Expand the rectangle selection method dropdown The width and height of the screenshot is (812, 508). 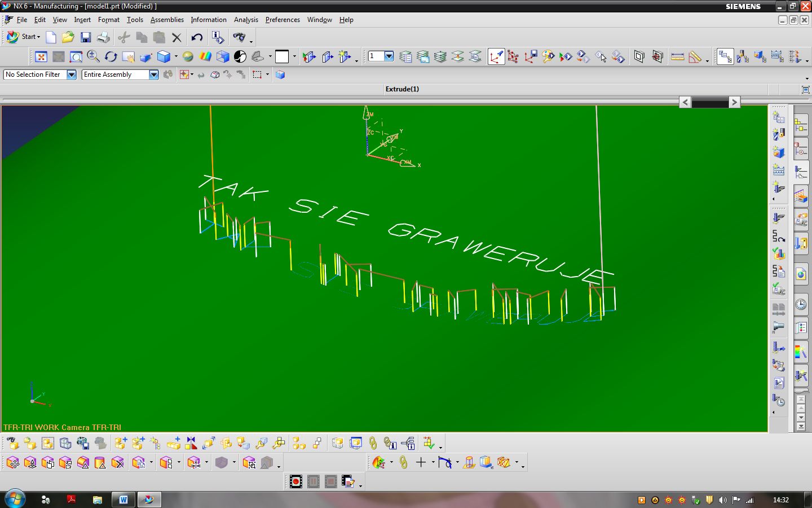click(x=267, y=75)
